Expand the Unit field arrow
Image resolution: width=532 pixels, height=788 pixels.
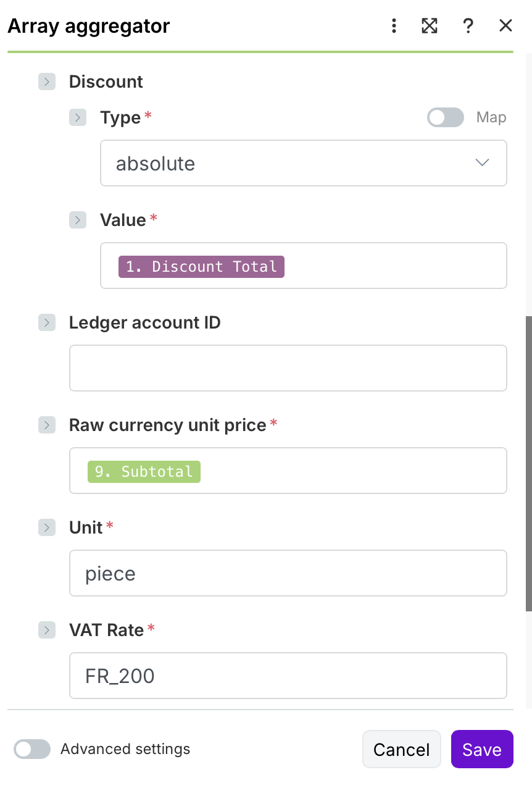click(47, 527)
